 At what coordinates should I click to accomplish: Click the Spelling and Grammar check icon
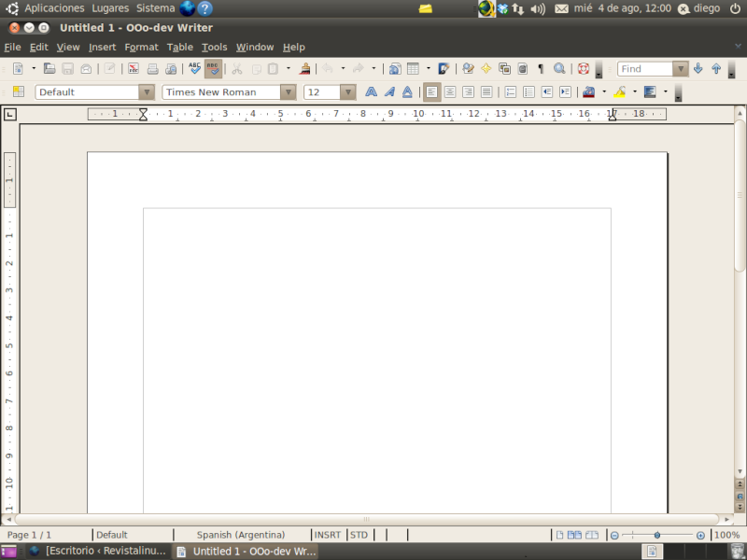coord(194,68)
